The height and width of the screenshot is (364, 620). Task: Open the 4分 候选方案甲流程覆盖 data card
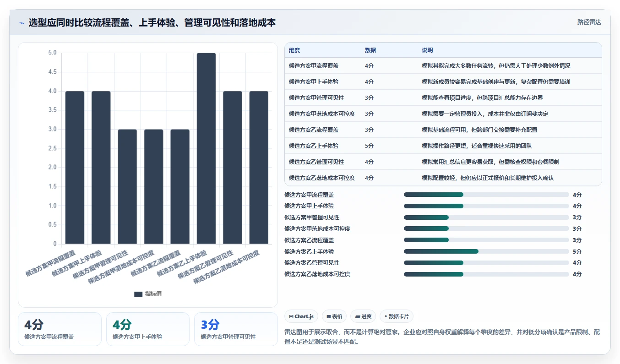click(60, 329)
